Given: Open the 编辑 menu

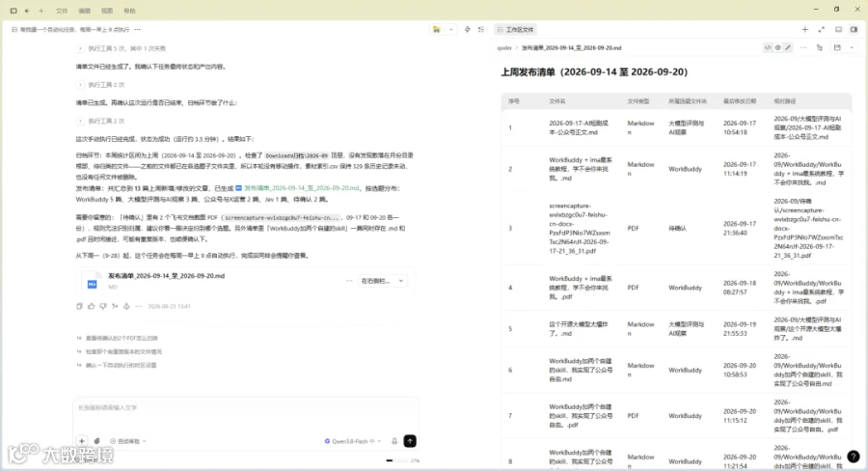Looking at the screenshot, I should 84,11.
